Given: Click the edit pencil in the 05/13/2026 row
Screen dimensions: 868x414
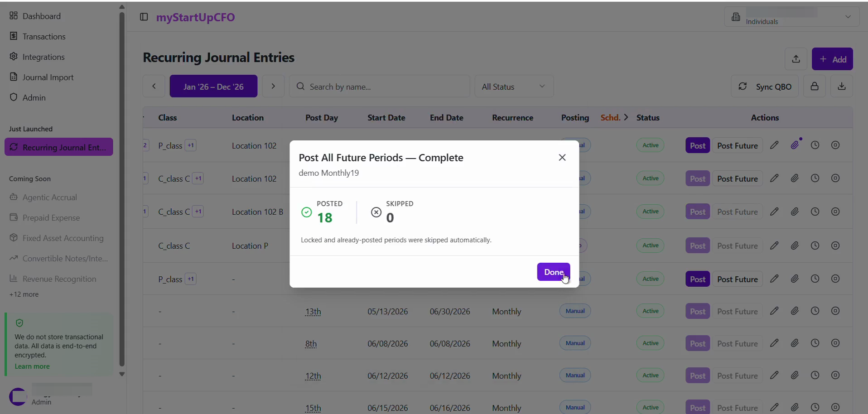Looking at the screenshot, I should [775, 311].
